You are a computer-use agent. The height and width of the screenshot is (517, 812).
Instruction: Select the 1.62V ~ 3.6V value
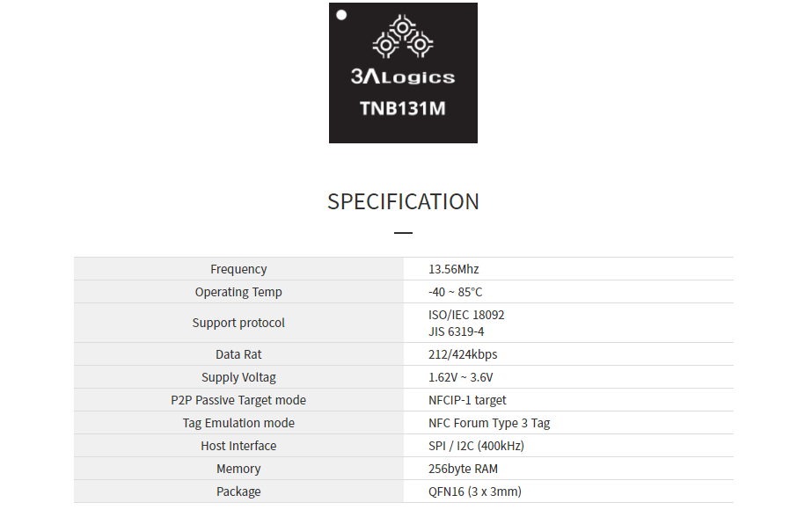click(x=460, y=377)
